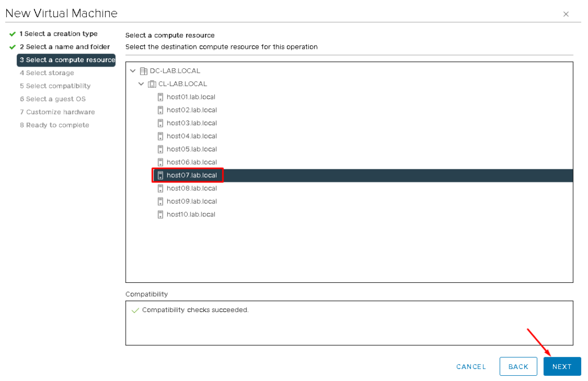Collapse the DC-LAB.LOCAL datacenter node

pyautogui.click(x=133, y=71)
